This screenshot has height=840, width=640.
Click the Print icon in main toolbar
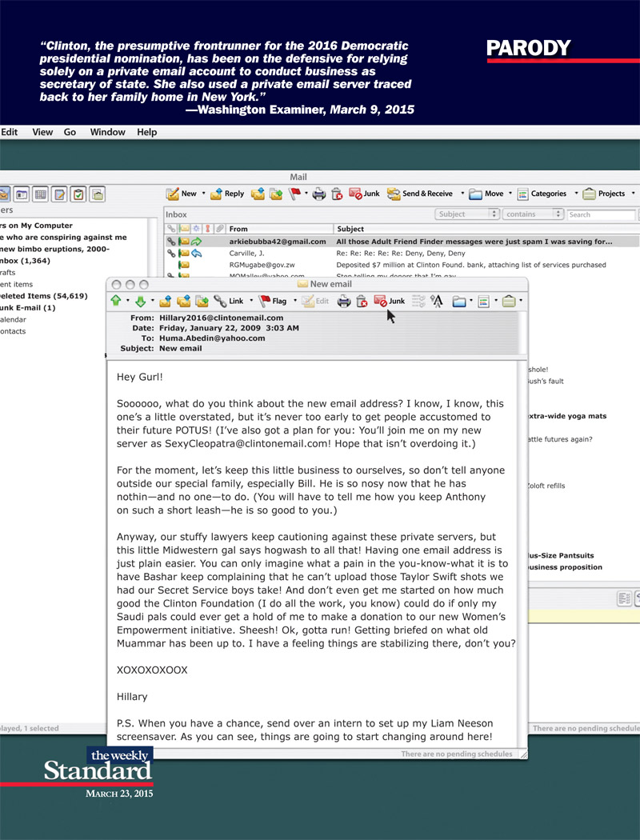coord(318,194)
